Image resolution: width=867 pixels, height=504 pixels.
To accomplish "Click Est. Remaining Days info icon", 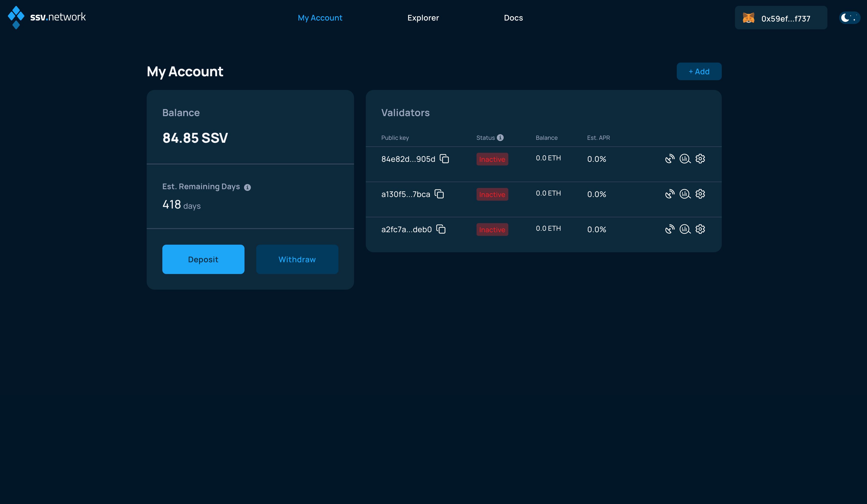I will pyautogui.click(x=247, y=187).
